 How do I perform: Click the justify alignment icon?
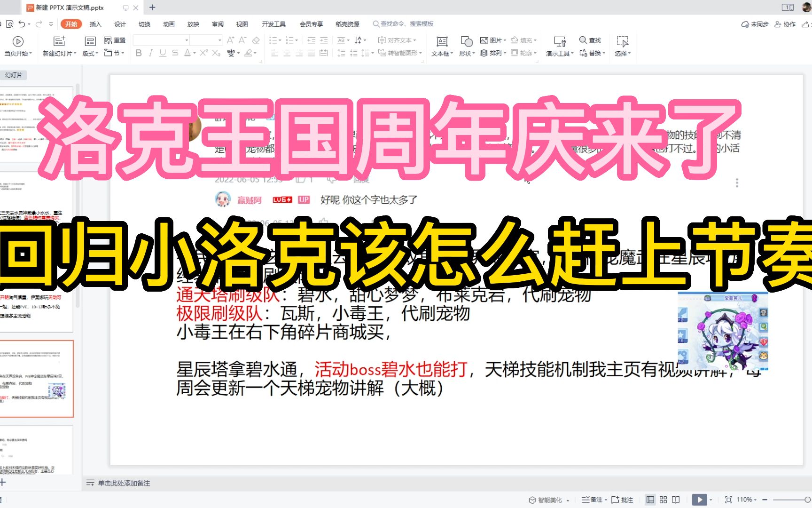(x=312, y=53)
